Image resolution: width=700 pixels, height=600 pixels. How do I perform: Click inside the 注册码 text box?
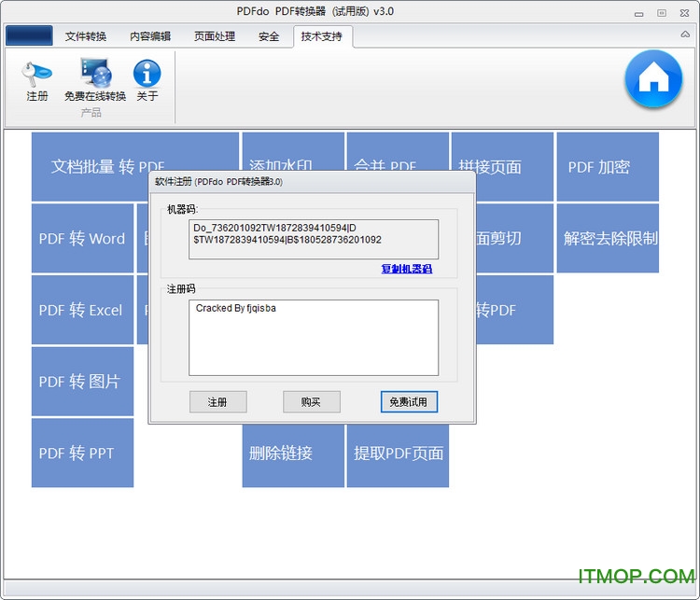tap(314, 338)
